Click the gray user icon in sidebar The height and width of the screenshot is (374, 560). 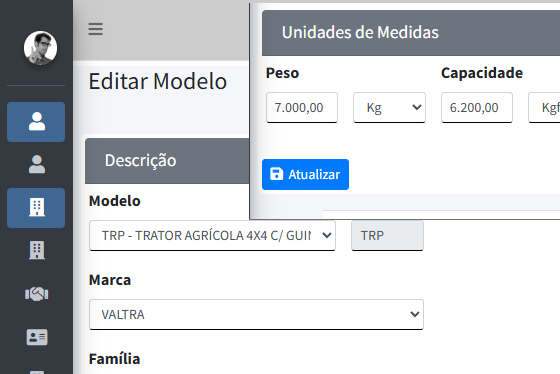(37, 164)
